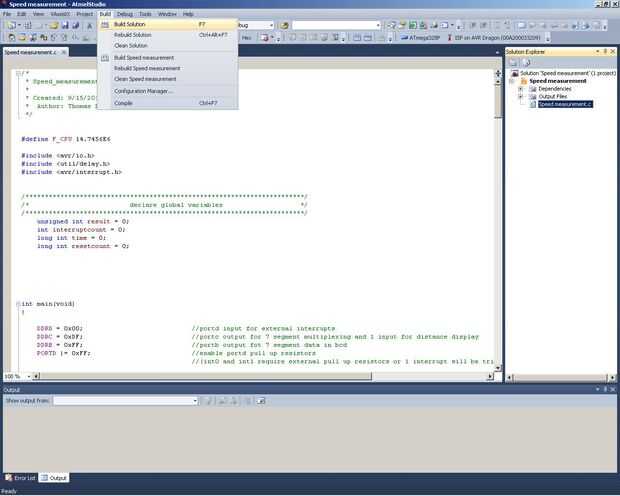Click the Compile menu entry
The width and height of the screenshot is (620, 496).
[168, 103]
